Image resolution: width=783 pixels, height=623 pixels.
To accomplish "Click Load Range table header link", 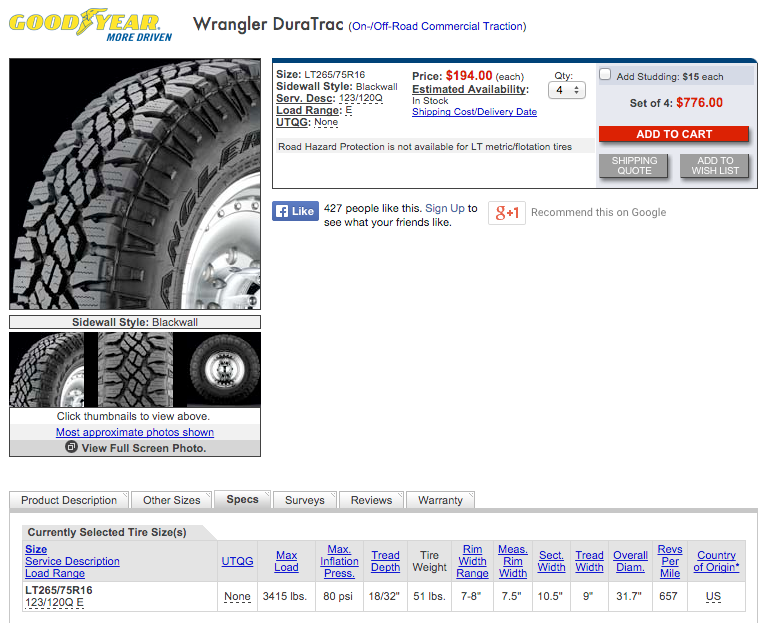I will point(55,573).
